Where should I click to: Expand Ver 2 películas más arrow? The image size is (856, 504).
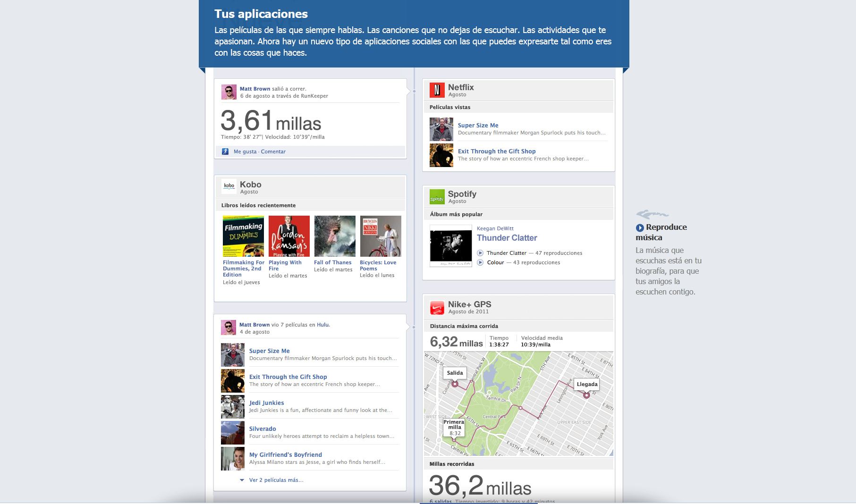click(242, 480)
